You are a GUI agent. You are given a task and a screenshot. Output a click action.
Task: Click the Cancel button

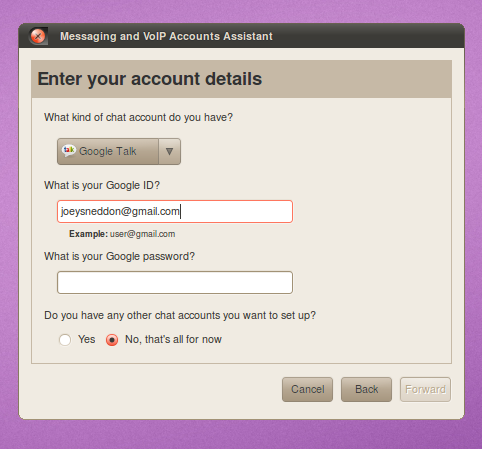coord(307,389)
